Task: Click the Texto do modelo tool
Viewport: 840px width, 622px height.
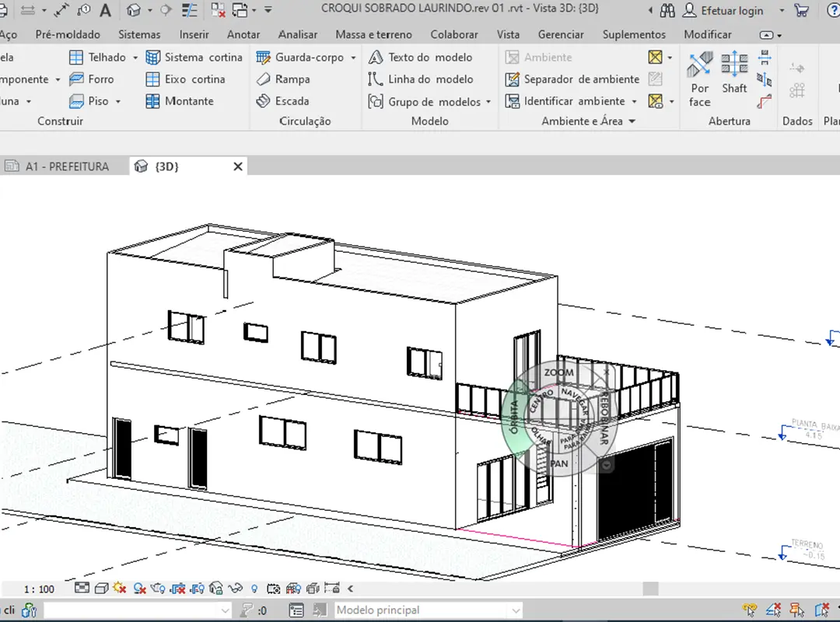Action: click(420, 58)
